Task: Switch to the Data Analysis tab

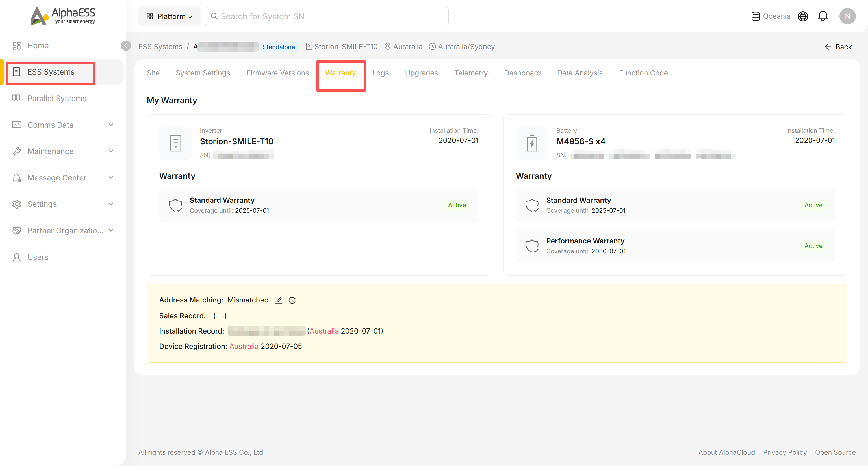Action: pyautogui.click(x=580, y=73)
